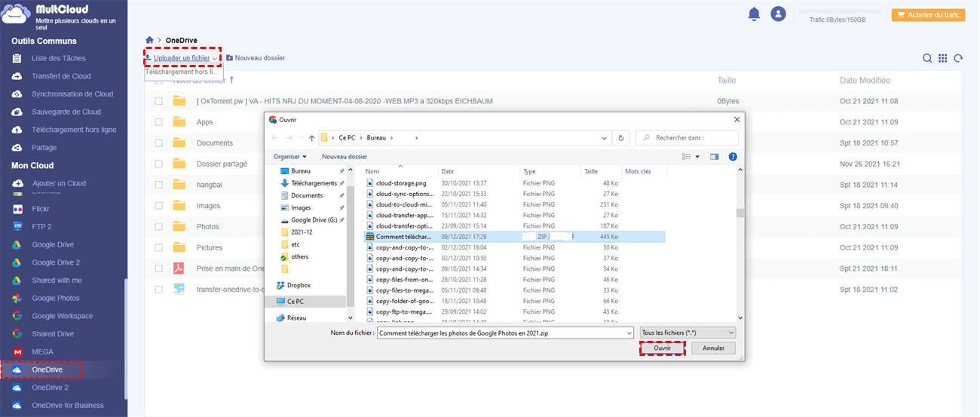The image size is (980, 417).
Task: Tick checkbox for OxTorrent.pw folder
Action: [x=159, y=101]
